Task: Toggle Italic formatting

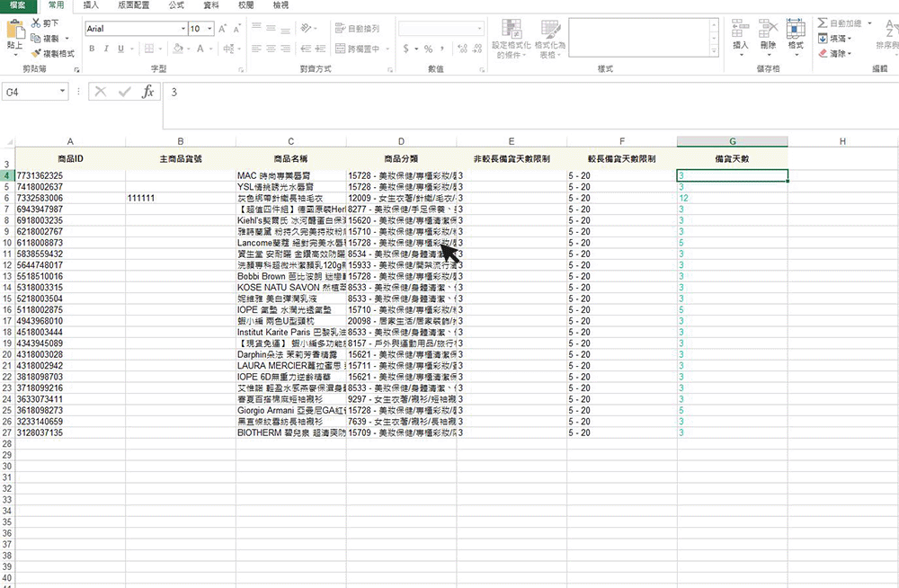Action: (x=106, y=49)
